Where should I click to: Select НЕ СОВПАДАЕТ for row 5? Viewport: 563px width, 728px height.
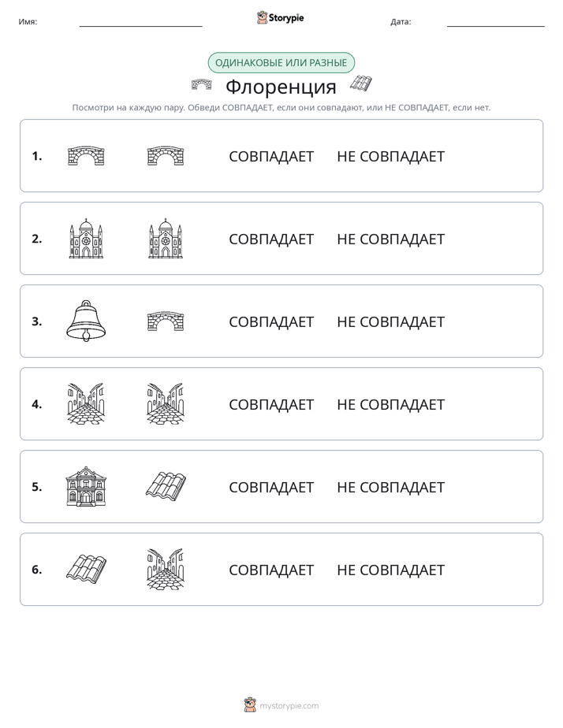(390, 487)
